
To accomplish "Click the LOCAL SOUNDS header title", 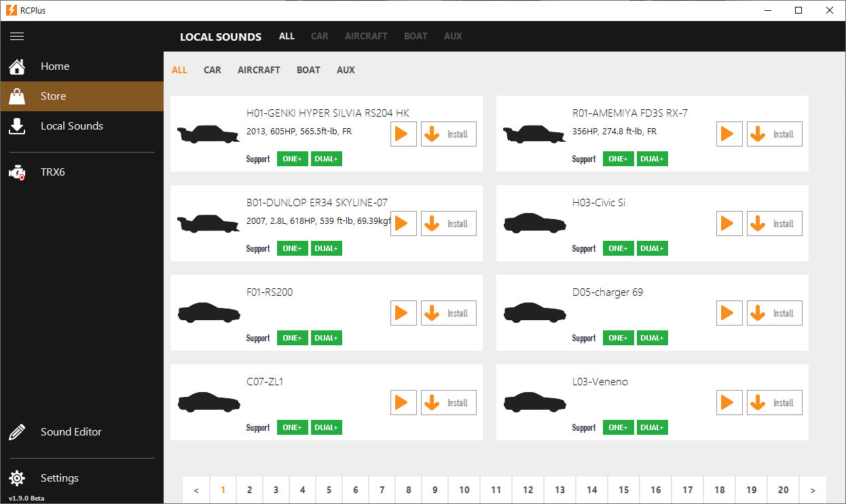I will 221,37.
